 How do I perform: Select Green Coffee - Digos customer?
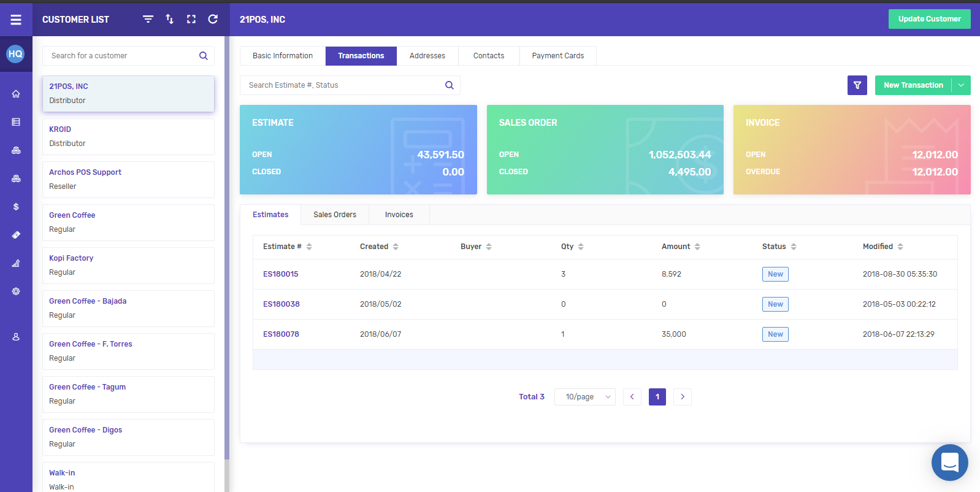click(x=128, y=437)
